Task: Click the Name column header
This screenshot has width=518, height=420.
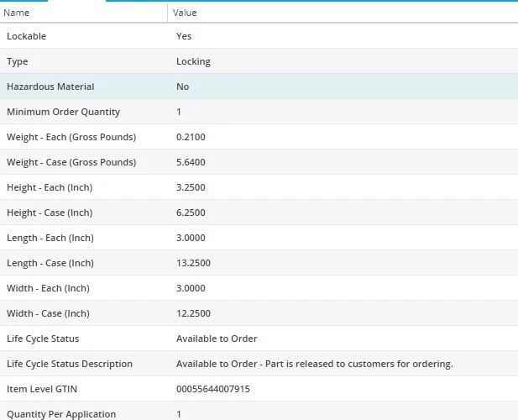Action: coord(17,13)
